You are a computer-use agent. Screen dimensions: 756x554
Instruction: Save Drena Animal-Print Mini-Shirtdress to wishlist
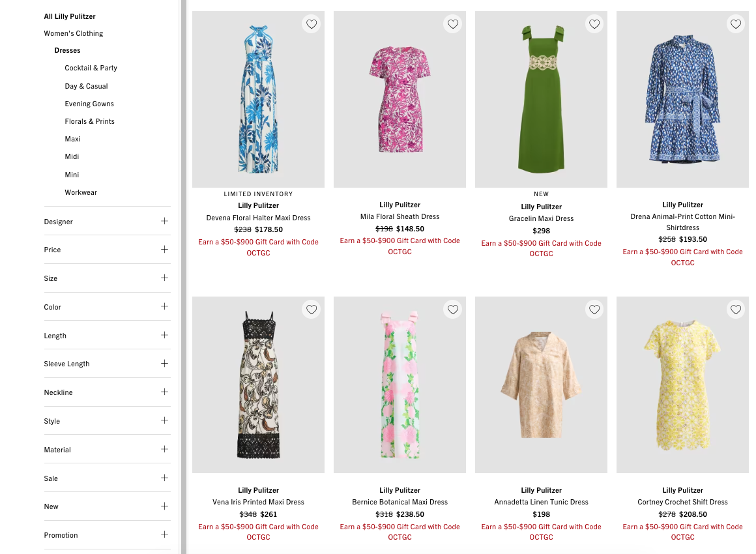pos(736,24)
